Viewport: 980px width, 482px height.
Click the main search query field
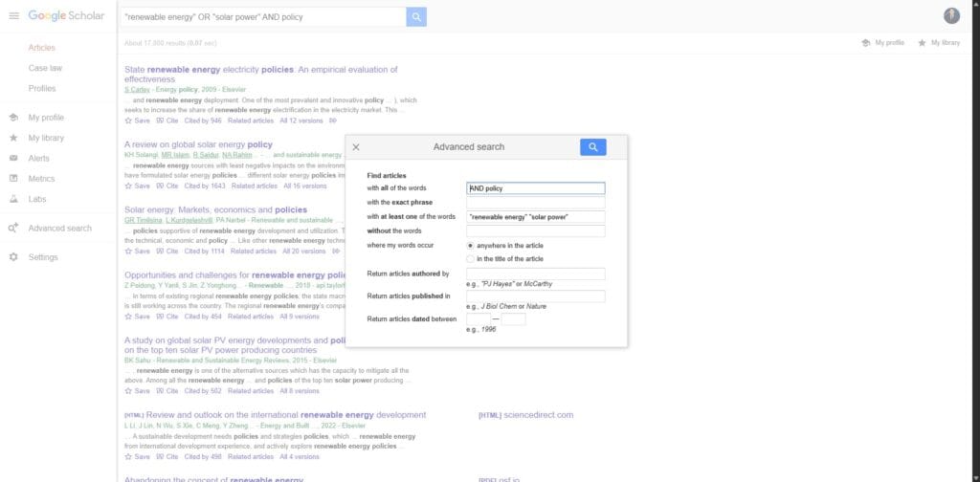[x=263, y=17]
